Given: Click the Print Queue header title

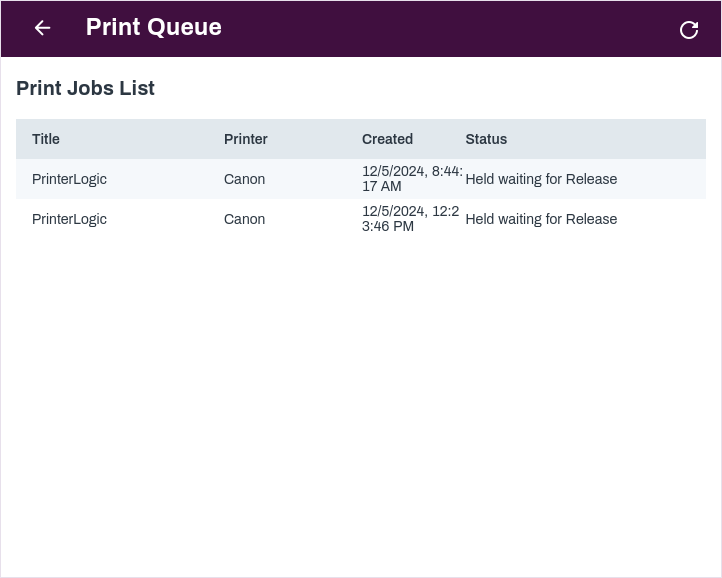Looking at the screenshot, I should tap(154, 27).
